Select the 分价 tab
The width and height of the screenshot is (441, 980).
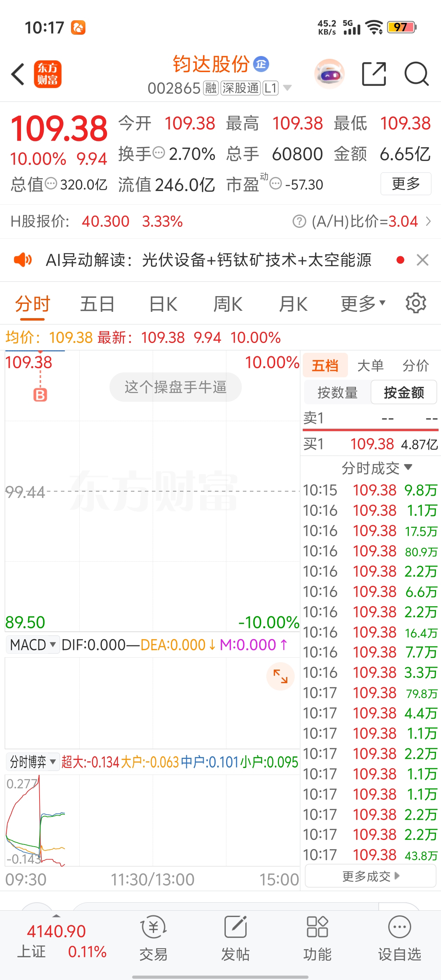(416, 366)
